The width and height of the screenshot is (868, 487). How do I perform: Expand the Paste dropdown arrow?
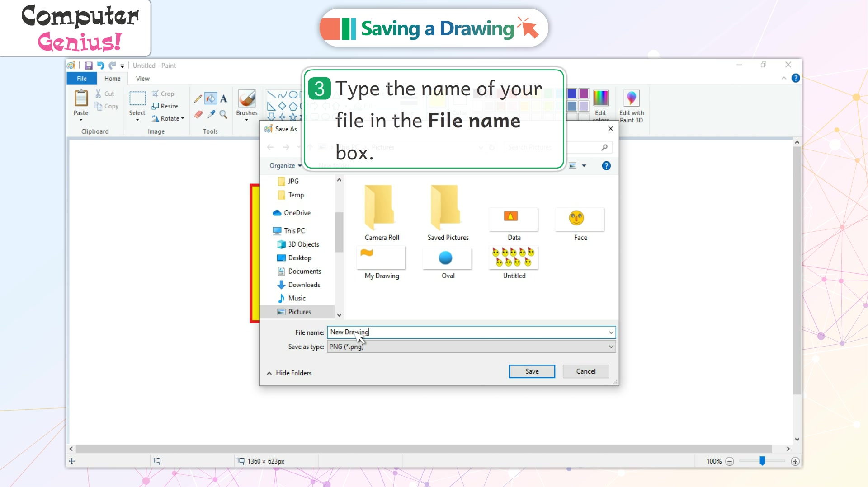[x=81, y=120]
